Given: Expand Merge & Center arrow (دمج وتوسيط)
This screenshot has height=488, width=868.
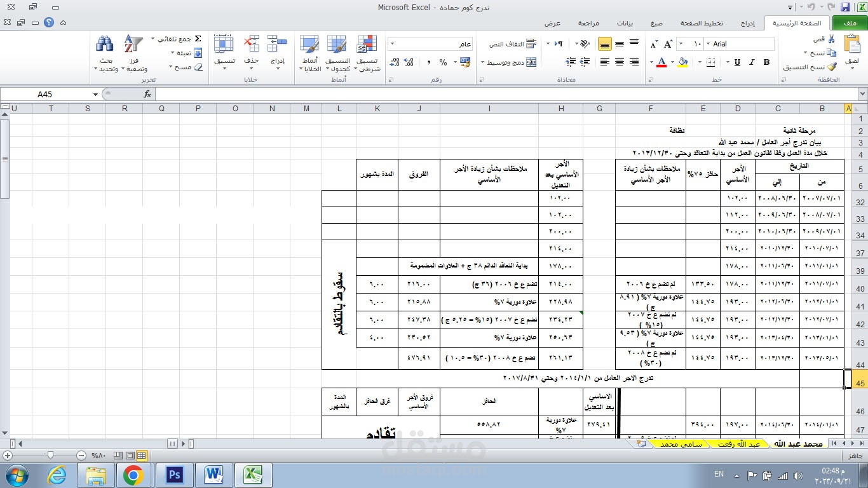Looking at the screenshot, I should [x=482, y=62].
